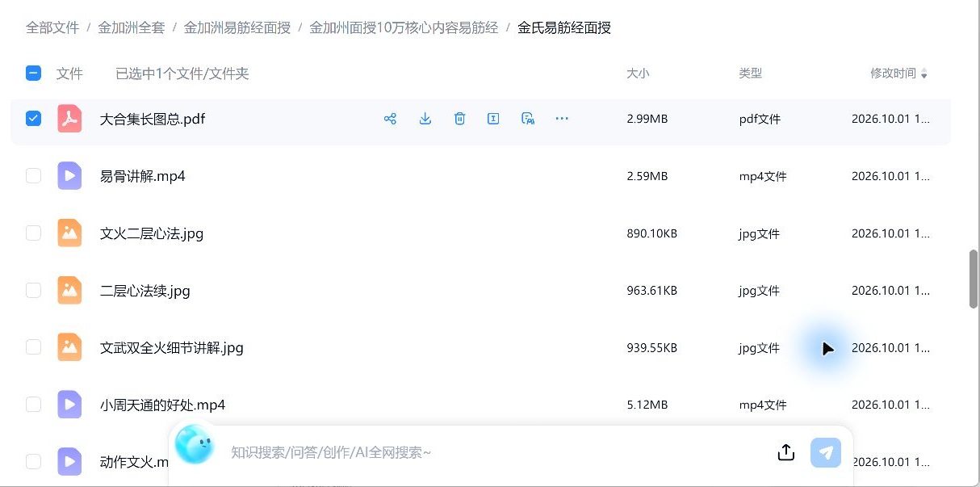Toggle the select-all checkbox in the header
Viewport: 980px width, 487px height.
[33, 73]
